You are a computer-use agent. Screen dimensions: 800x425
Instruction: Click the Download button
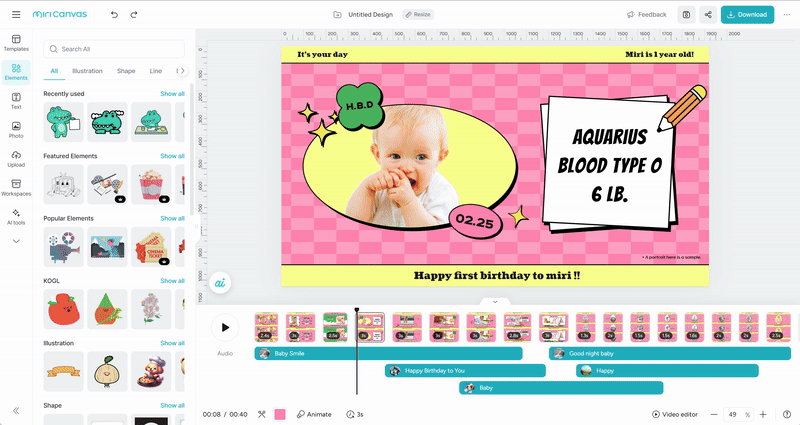tap(747, 15)
